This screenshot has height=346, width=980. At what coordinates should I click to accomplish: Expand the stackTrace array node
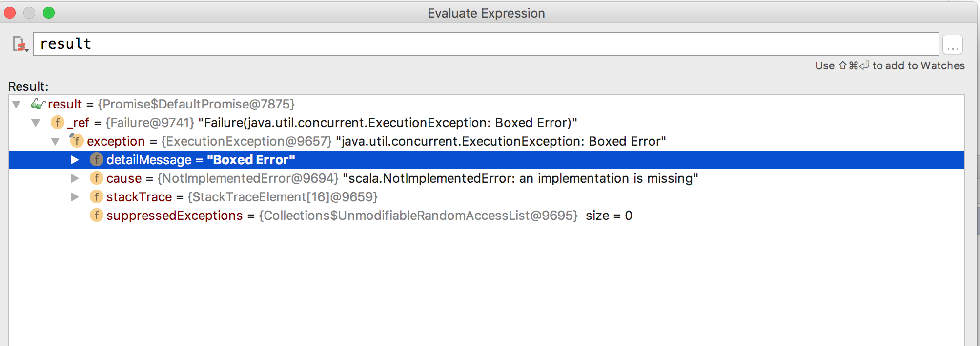(75, 196)
